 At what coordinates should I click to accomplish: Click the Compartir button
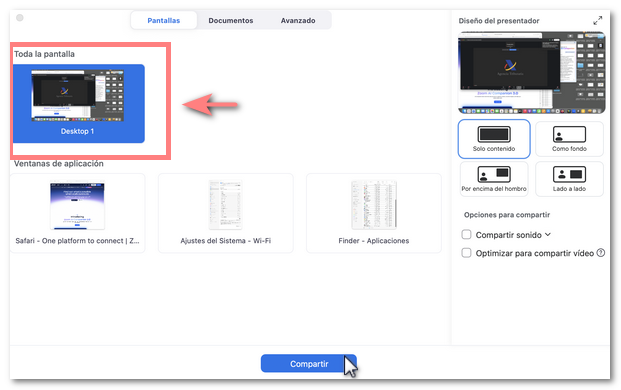pyautogui.click(x=309, y=363)
